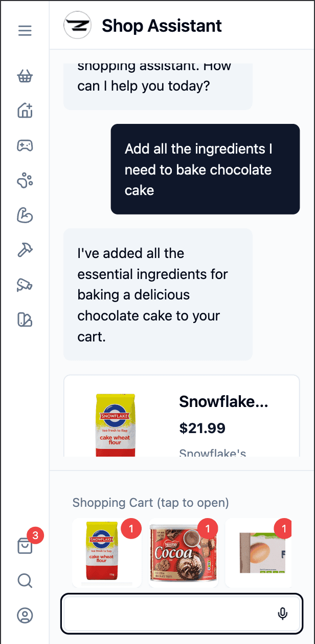Open the tools hammer category

click(x=25, y=250)
